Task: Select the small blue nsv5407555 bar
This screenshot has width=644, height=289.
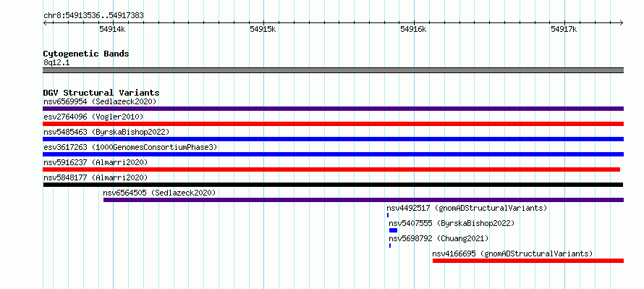Action: pyautogui.click(x=393, y=230)
